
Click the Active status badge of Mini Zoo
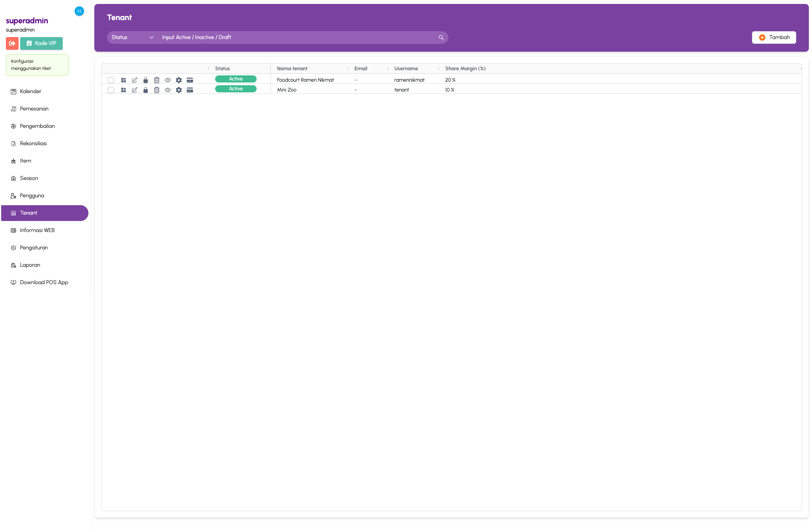pyautogui.click(x=236, y=89)
